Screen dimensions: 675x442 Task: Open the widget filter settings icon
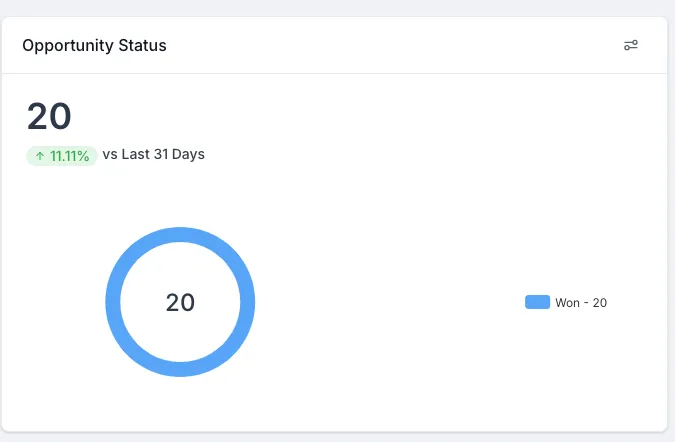631,45
